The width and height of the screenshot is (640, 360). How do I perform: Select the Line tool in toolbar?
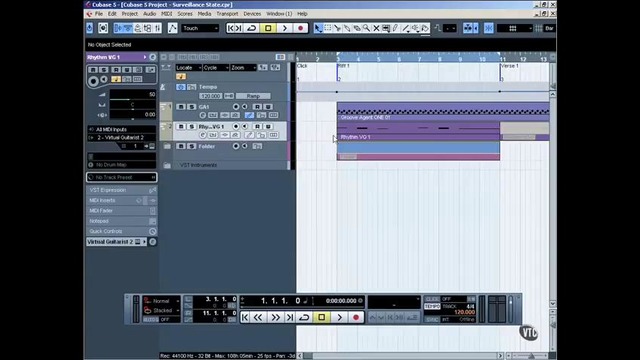coord(405,28)
